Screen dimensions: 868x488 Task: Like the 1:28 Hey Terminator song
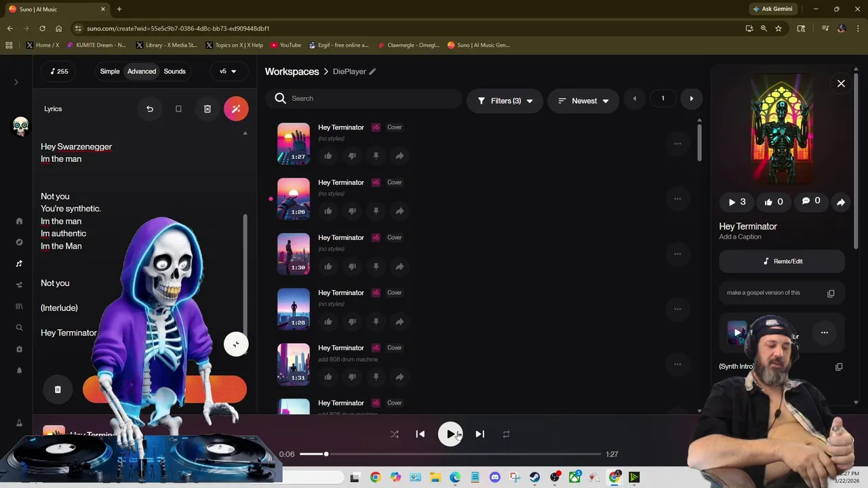pos(328,321)
